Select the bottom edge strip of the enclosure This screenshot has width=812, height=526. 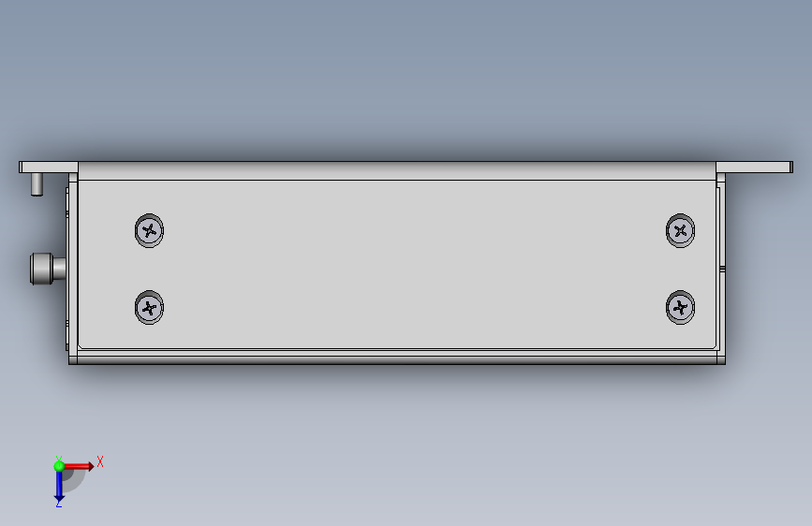coord(397,358)
